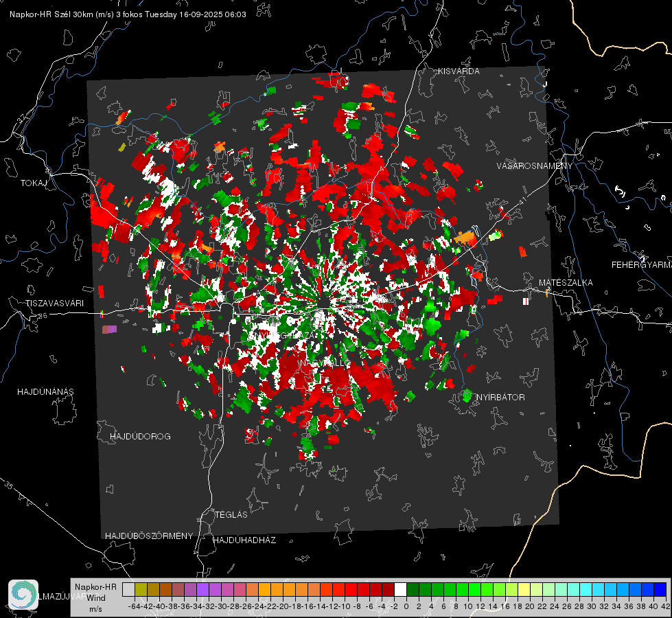Click the '-10' scale value
The height and width of the screenshot is (618, 672).
pyautogui.click(x=345, y=607)
